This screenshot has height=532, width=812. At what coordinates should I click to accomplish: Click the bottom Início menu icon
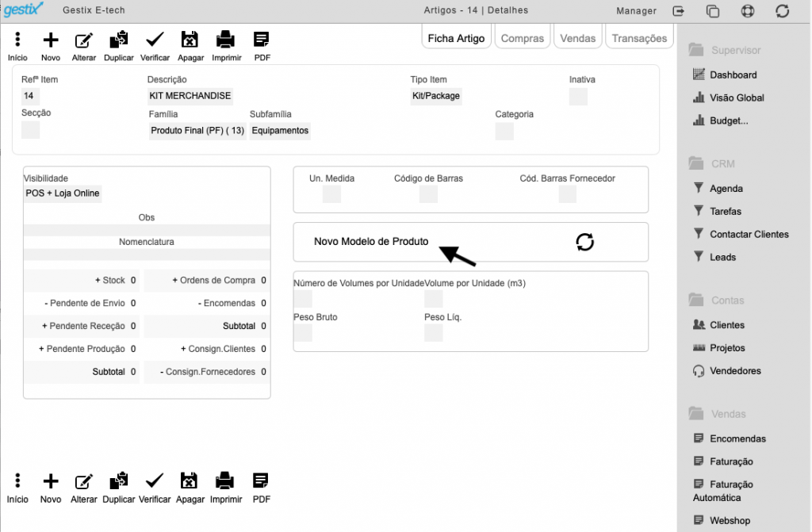tap(17, 480)
